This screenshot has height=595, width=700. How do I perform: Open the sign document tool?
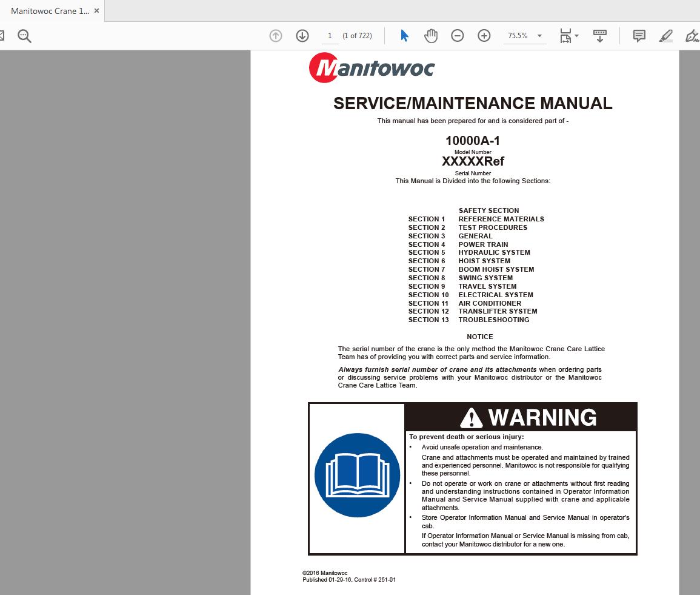(692, 36)
